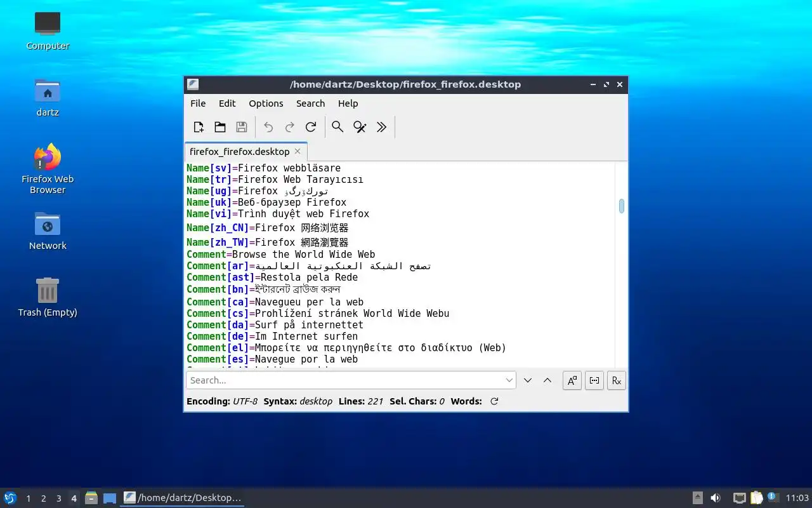Select the Trash (Empty) desktop icon
The height and width of the screenshot is (508, 812).
point(48,297)
